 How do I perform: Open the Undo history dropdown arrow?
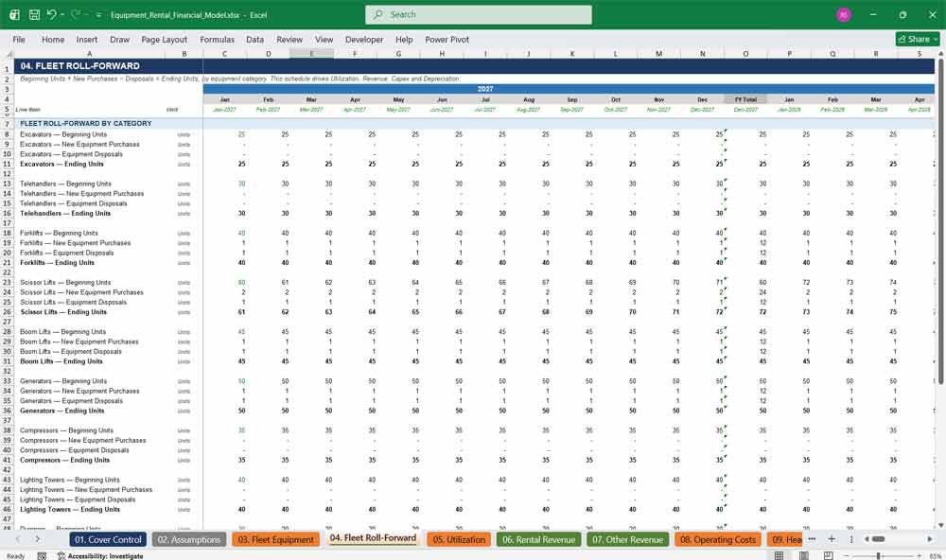pos(62,14)
